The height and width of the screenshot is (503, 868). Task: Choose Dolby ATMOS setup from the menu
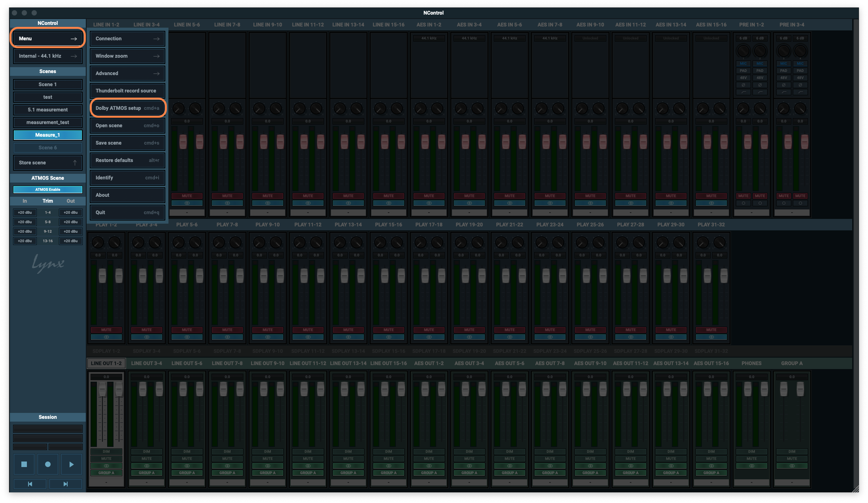pos(127,108)
